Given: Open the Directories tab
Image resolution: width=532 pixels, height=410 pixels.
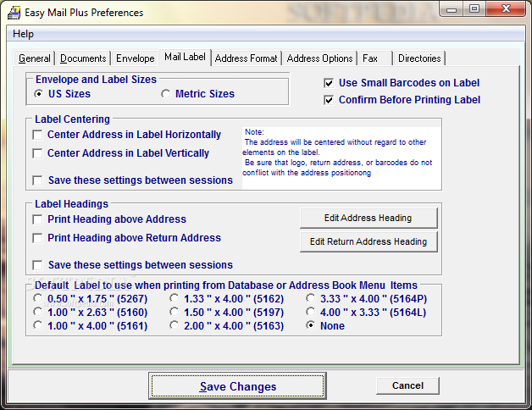Looking at the screenshot, I should pyautogui.click(x=419, y=58).
